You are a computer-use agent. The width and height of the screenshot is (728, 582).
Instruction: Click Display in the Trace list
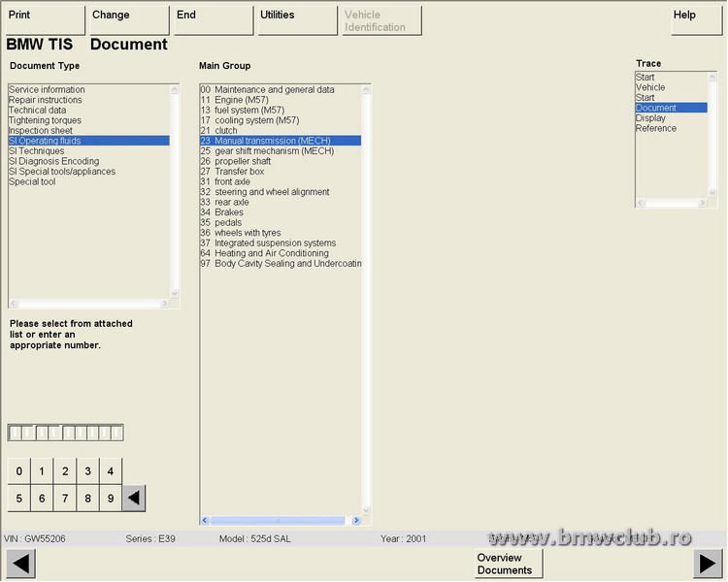(x=672, y=118)
